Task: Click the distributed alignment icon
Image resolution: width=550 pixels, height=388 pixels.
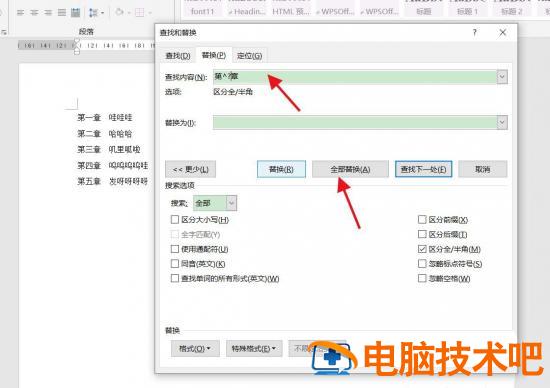Action: tap(75, 13)
